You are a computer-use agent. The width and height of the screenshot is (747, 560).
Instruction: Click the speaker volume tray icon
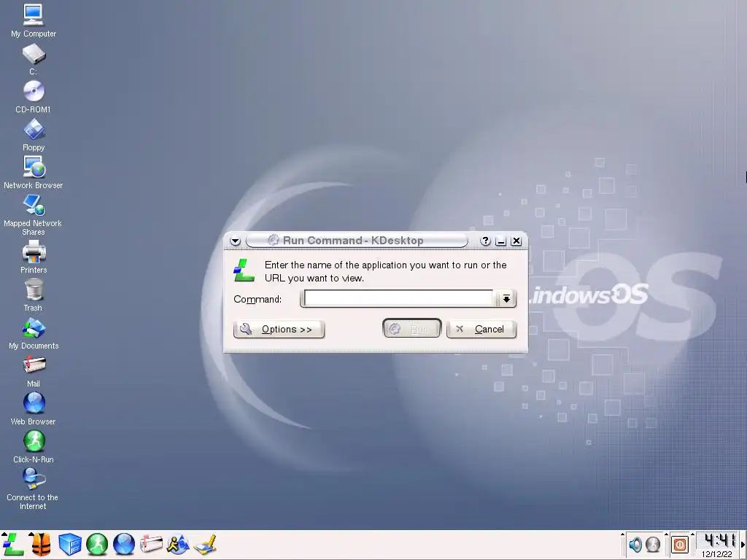(x=635, y=544)
